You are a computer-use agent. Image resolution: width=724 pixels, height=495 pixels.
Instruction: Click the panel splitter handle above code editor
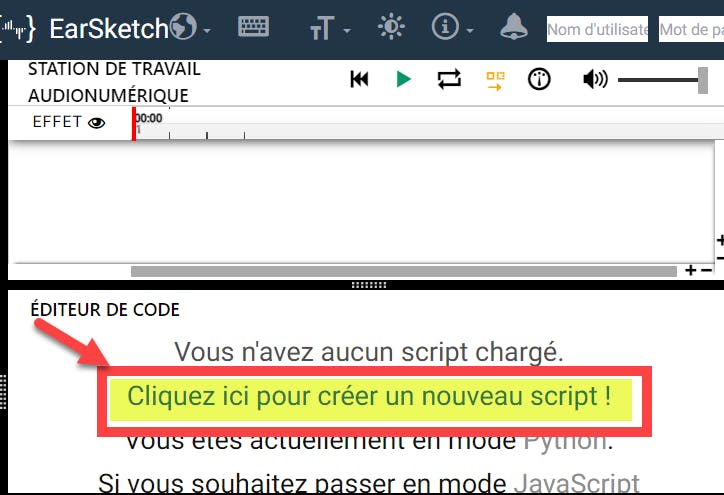point(368,285)
